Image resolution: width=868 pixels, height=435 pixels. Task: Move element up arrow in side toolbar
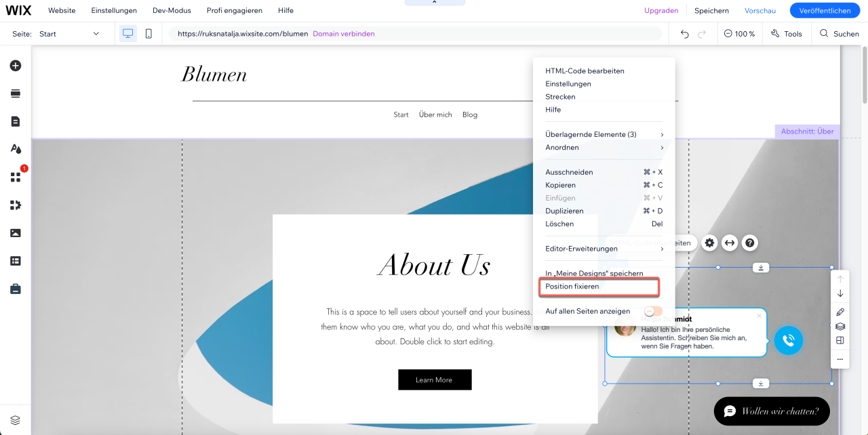click(x=840, y=278)
